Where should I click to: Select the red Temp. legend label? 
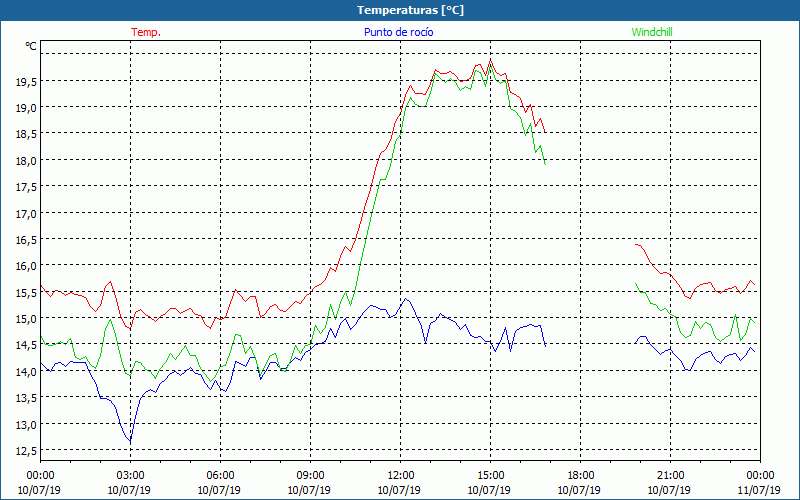pyautogui.click(x=146, y=32)
